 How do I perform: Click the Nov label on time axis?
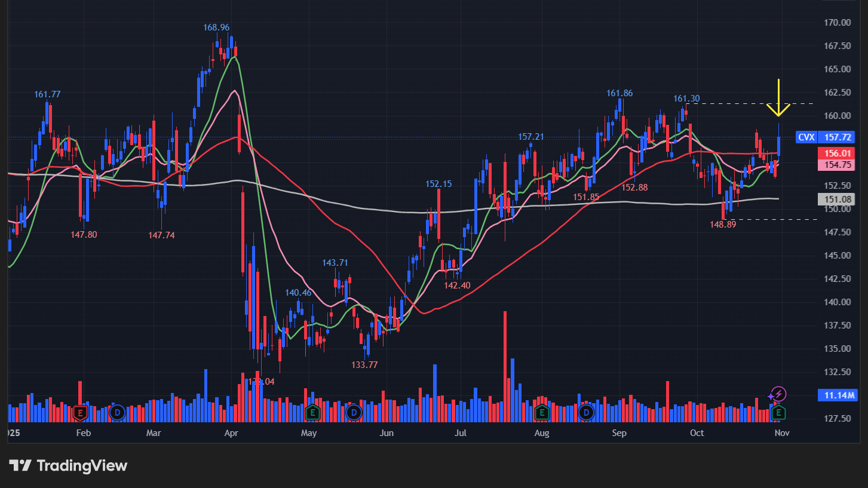point(782,433)
